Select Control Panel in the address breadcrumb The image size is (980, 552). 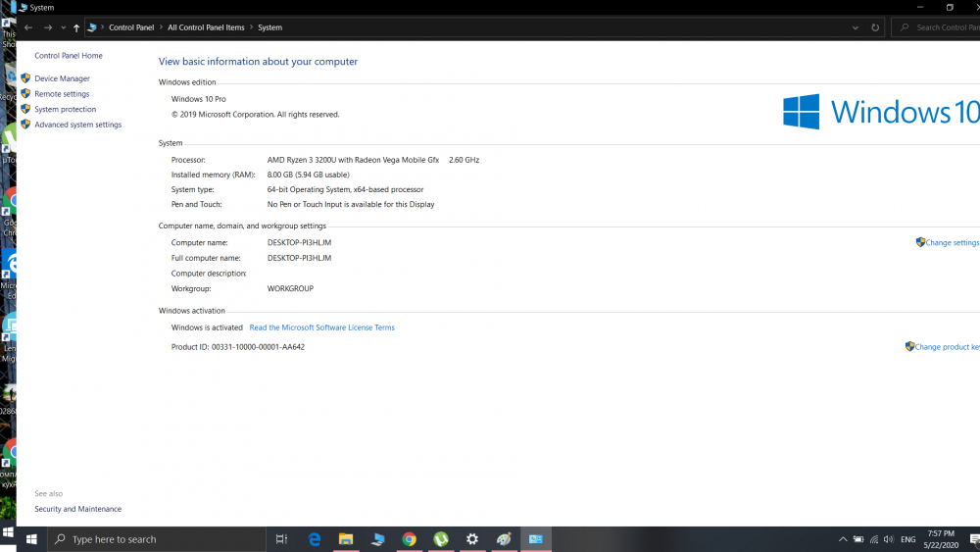131,27
